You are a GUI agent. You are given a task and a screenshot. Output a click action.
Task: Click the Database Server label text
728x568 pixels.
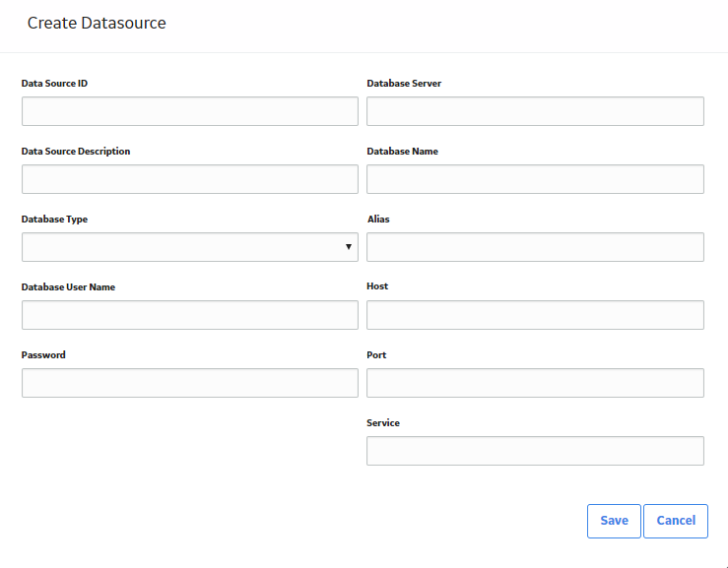coord(404,83)
